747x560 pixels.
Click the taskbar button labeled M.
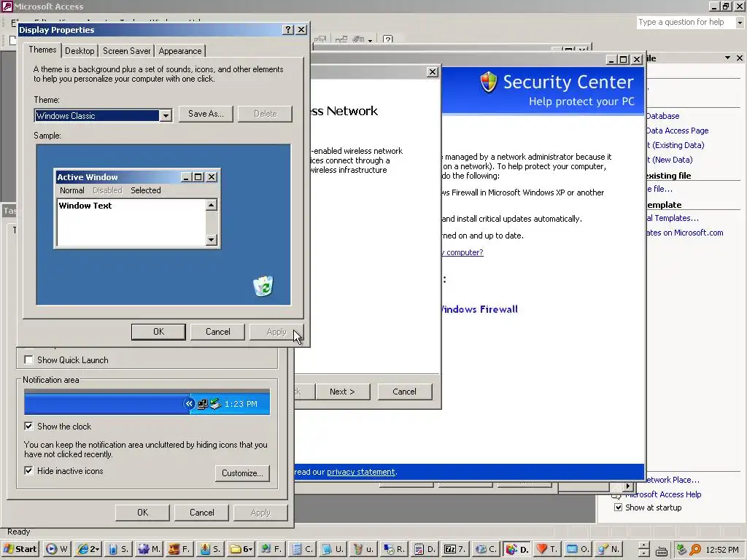pos(149,549)
